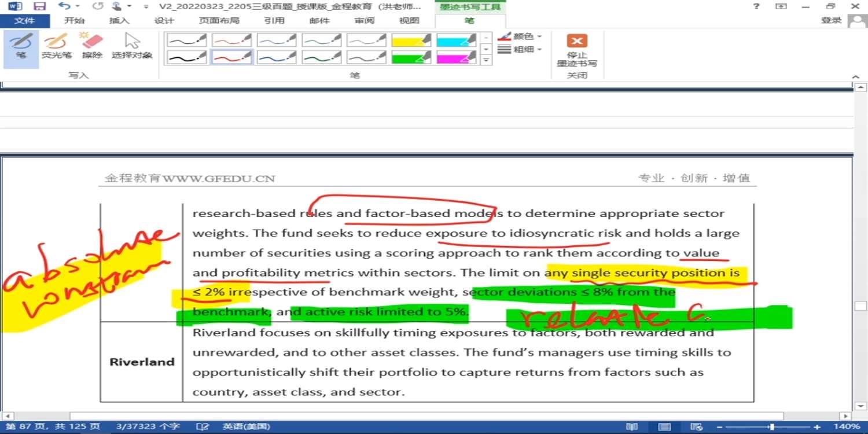Image resolution: width=868 pixels, height=434 pixels.
Task: Click the Save icon in quick access toolbar
Action: [39, 6]
